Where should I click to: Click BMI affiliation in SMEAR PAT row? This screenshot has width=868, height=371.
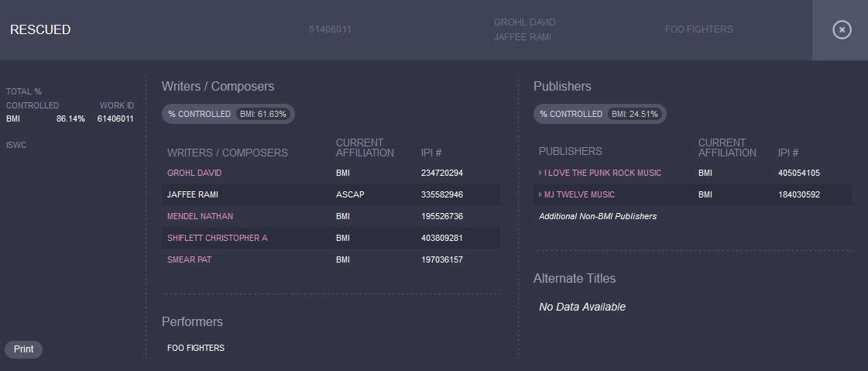point(343,259)
